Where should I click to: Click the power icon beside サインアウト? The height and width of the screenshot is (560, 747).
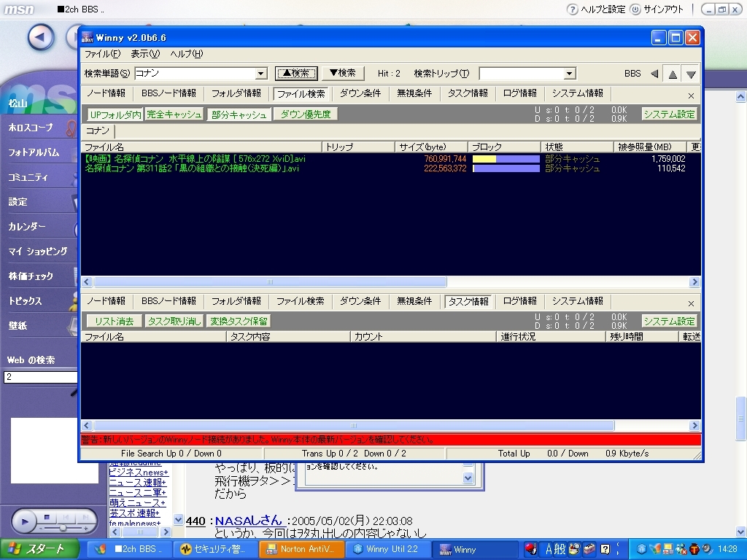[x=635, y=9]
